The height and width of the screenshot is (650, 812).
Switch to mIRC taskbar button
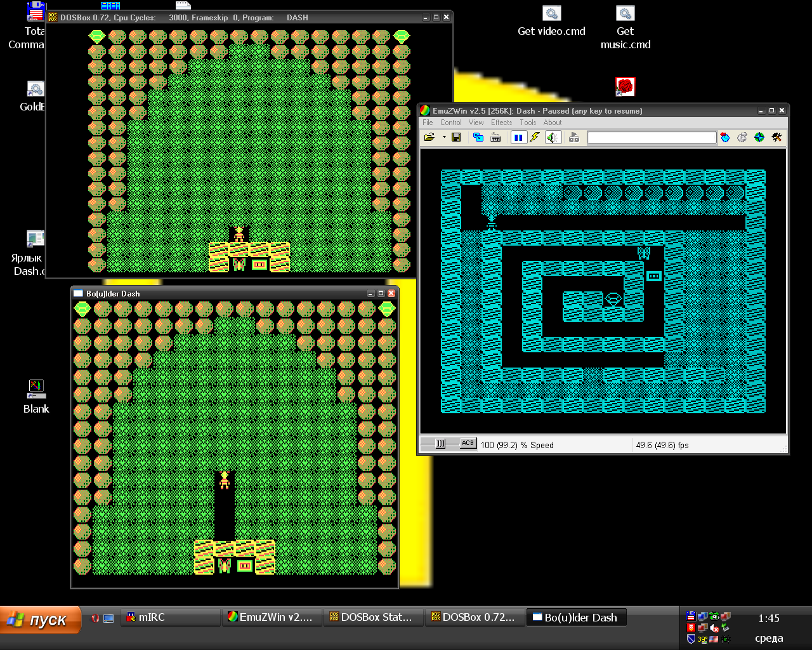(170, 617)
